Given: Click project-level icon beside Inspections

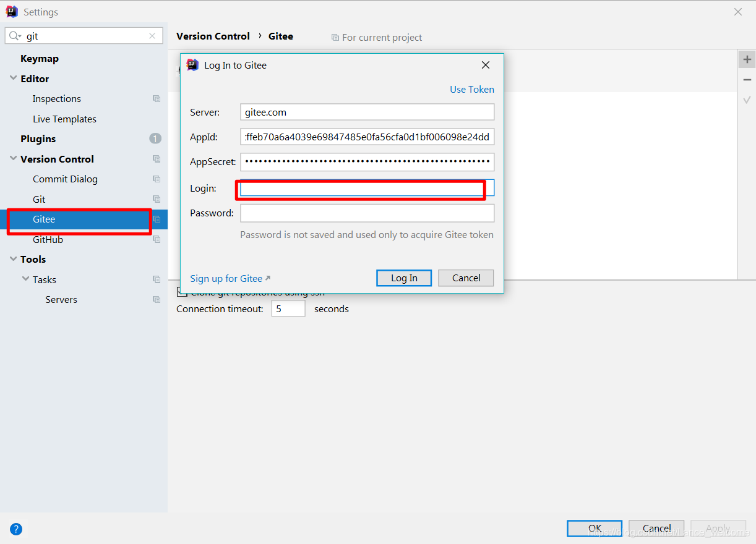Looking at the screenshot, I should (x=157, y=99).
